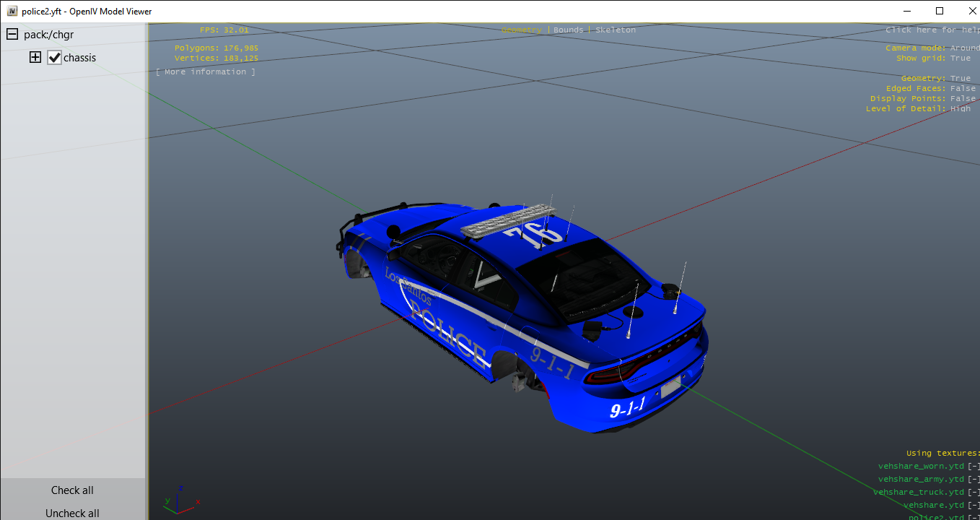Minimize the Model Viewer window
This screenshot has width=980, height=520.
coord(906,11)
